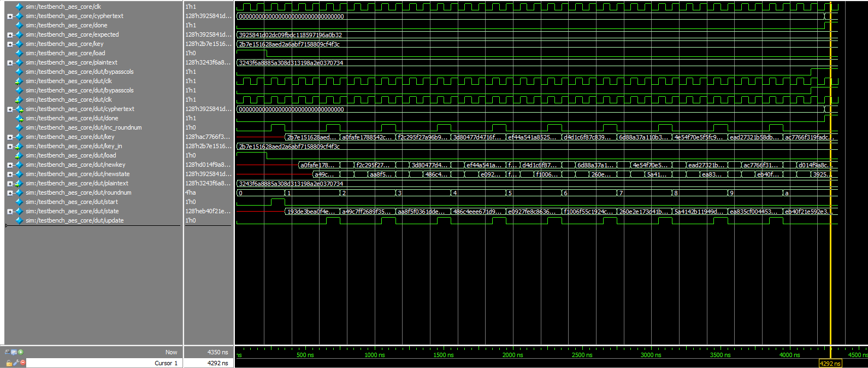This screenshot has width=868, height=368.
Task: Toggle leaf names display icon
Action: click(8, 352)
